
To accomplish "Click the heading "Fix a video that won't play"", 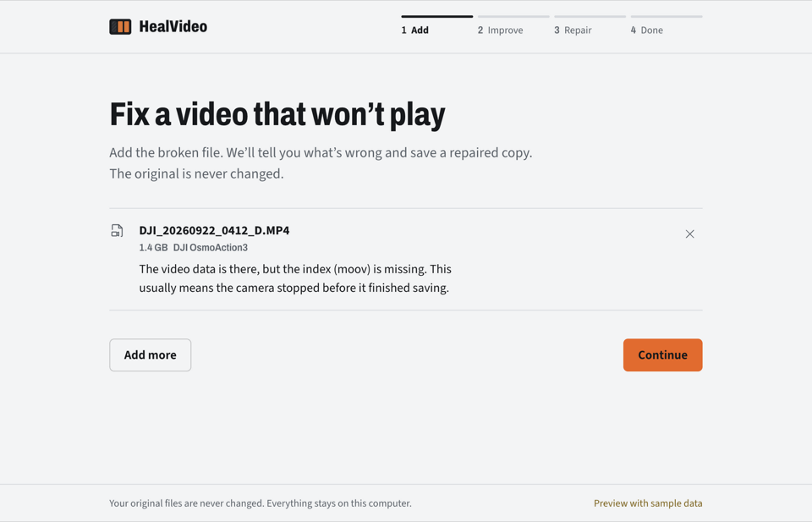I will coord(277,114).
